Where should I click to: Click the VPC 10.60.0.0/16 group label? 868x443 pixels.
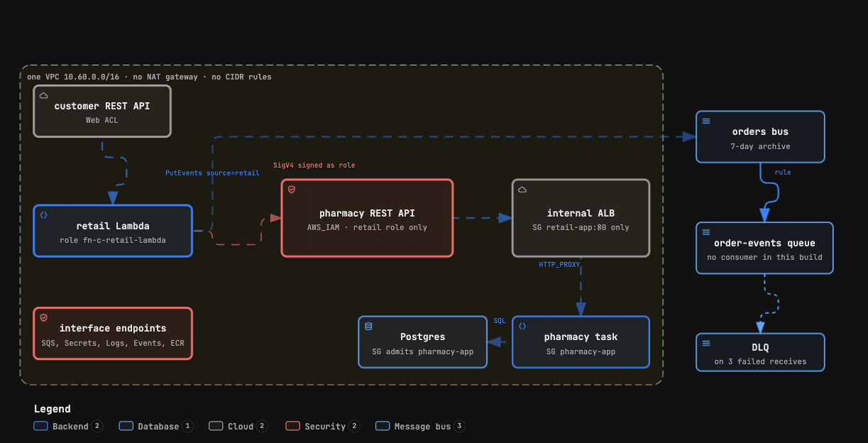tap(149, 77)
